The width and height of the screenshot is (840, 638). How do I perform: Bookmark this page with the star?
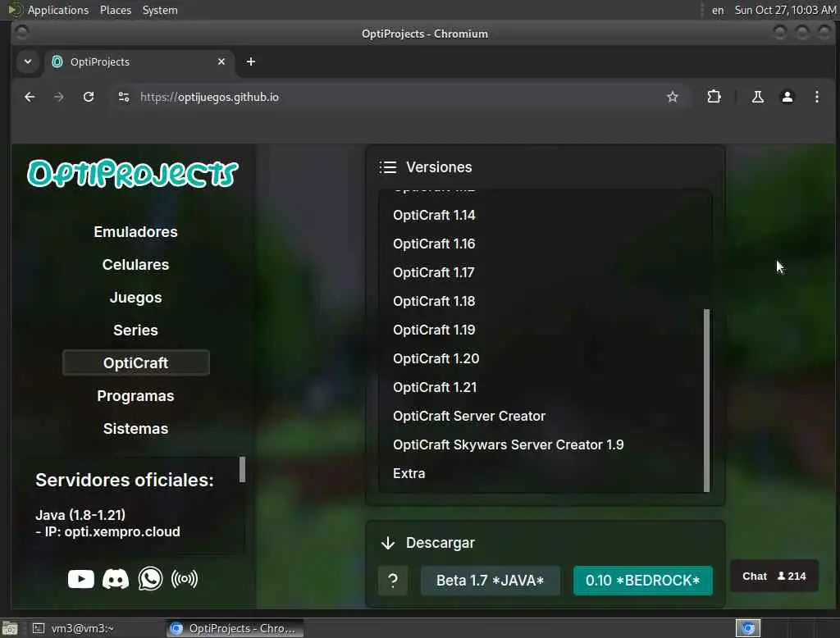click(673, 97)
